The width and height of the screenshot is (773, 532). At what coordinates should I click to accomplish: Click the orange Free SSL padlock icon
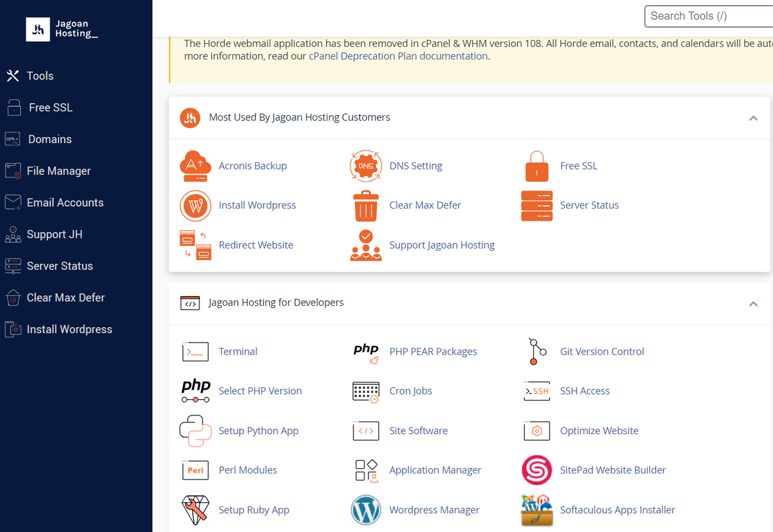point(537,166)
